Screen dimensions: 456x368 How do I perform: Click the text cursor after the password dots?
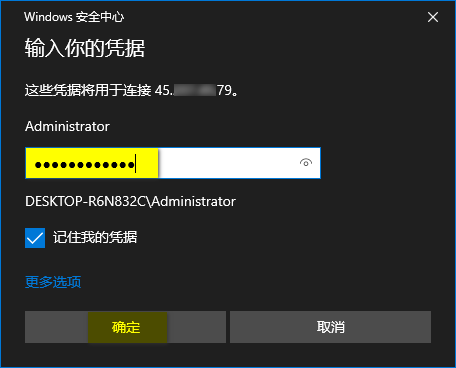click(x=135, y=163)
